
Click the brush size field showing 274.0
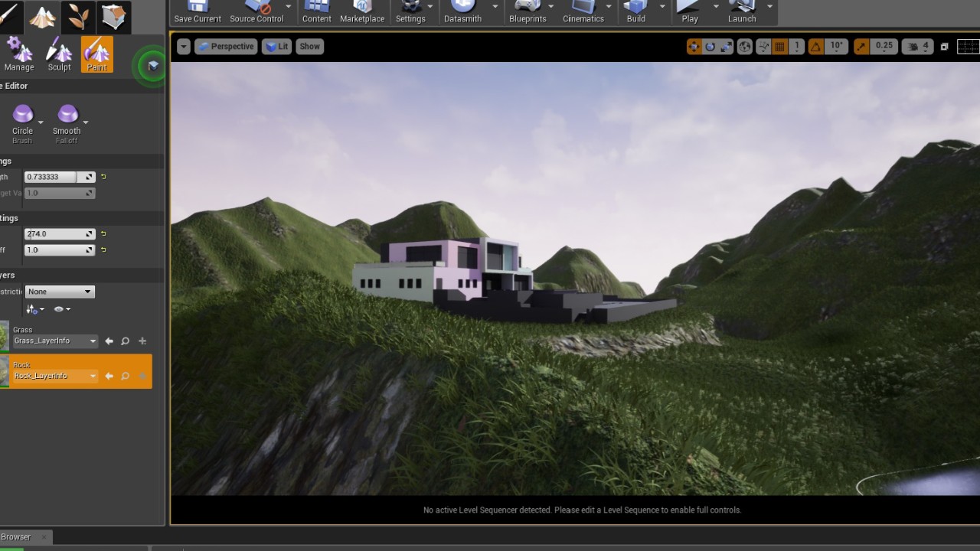pyautogui.click(x=54, y=234)
